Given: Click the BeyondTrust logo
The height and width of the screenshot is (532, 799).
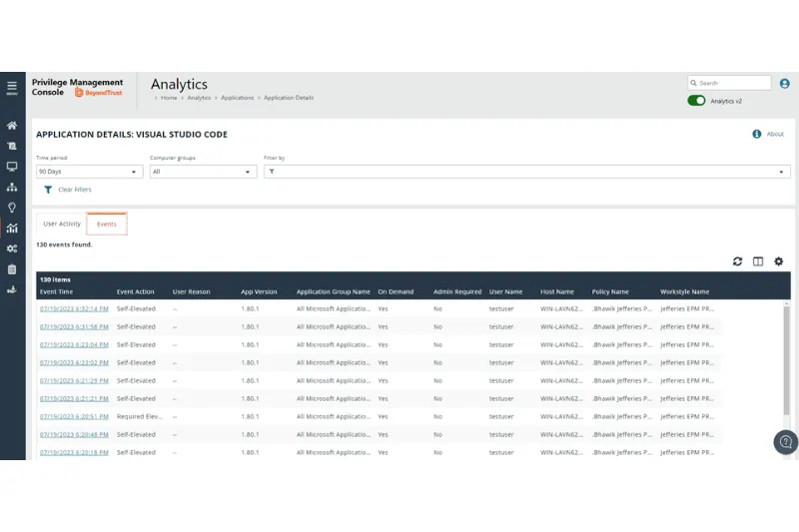Looking at the screenshot, I should click(x=99, y=93).
